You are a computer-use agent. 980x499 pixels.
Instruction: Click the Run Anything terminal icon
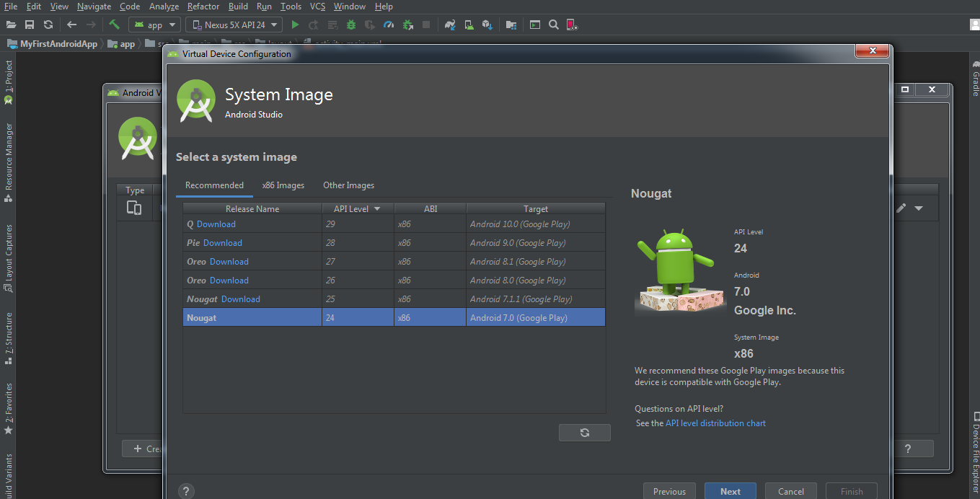pyautogui.click(x=535, y=25)
